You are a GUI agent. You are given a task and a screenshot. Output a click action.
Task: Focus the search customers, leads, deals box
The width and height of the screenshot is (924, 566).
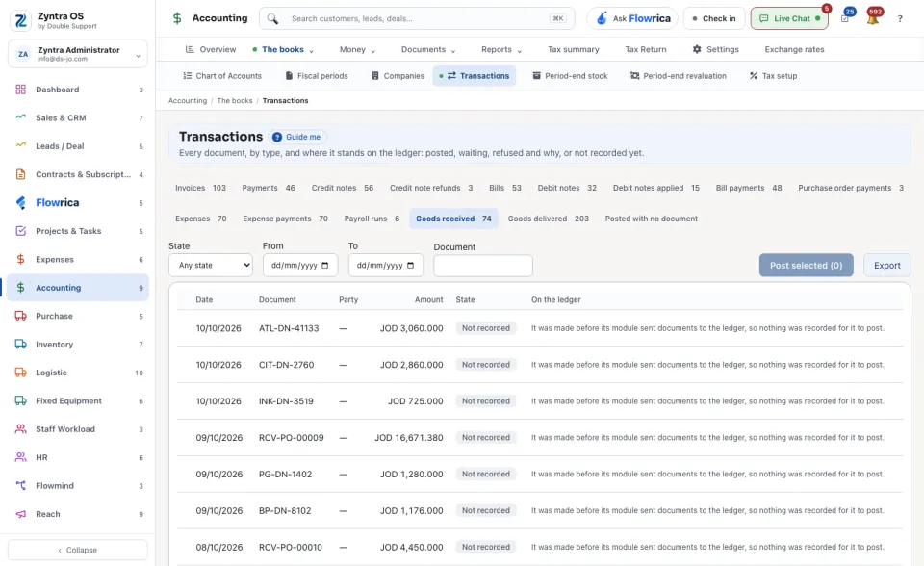pyautogui.click(x=417, y=19)
